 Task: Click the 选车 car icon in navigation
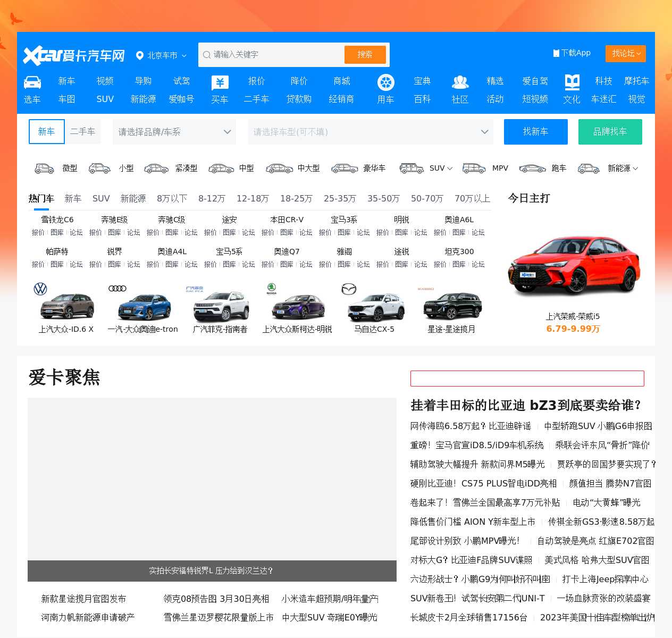pos(32,82)
